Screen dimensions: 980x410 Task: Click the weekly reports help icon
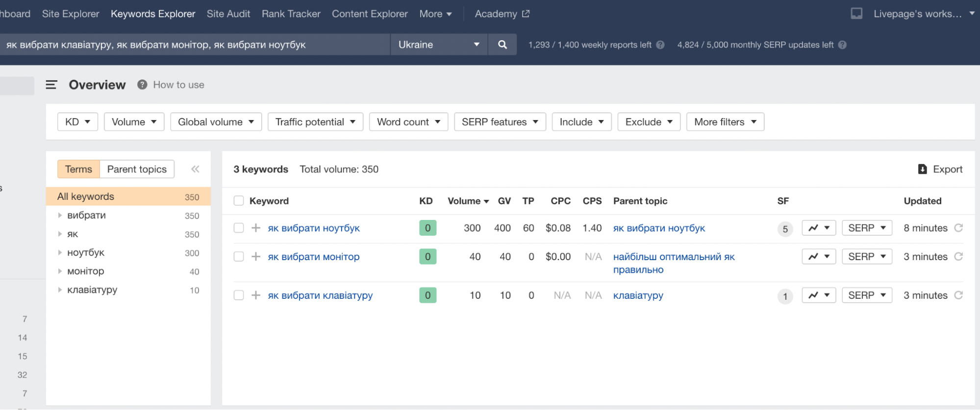click(x=660, y=45)
